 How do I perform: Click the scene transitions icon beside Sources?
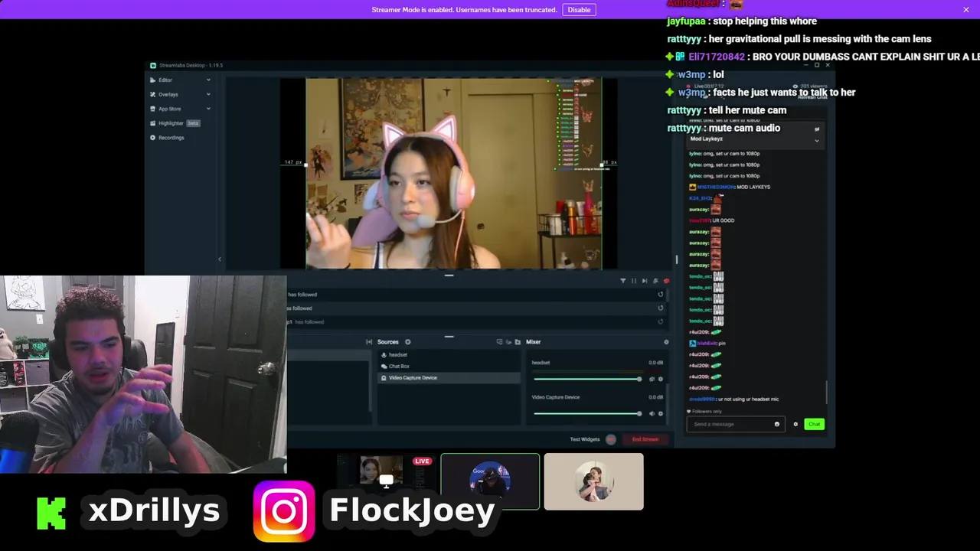[369, 342]
